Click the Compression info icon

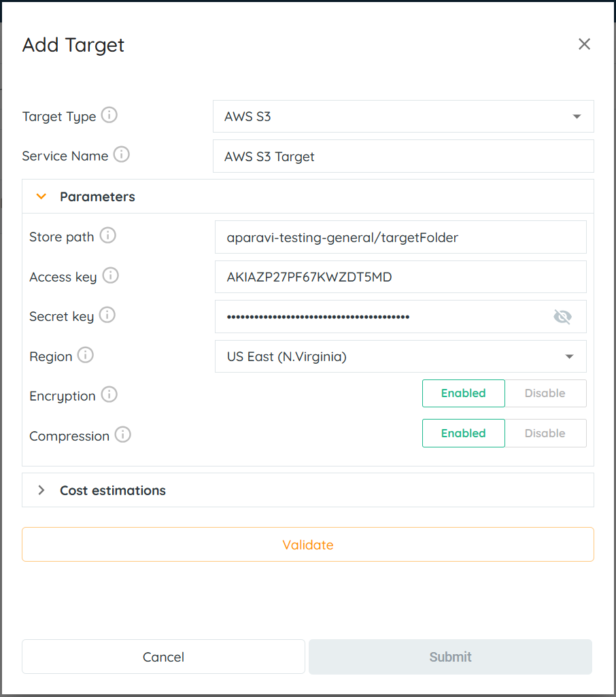(x=122, y=435)
